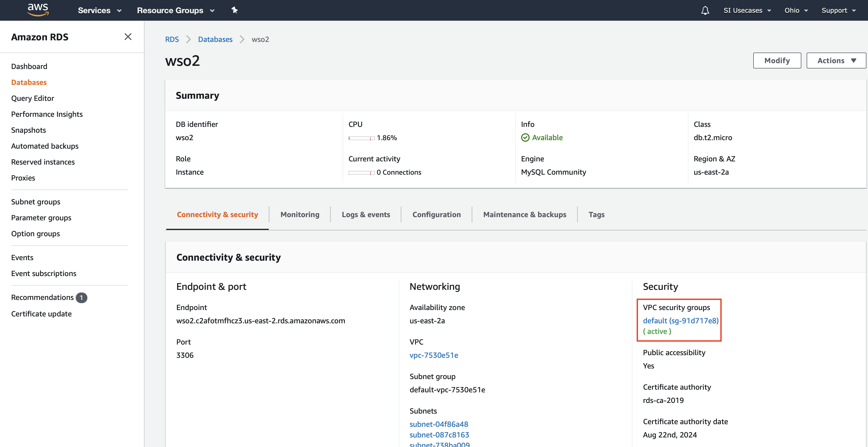Open Recommendations count badge
The image size is (868, 447).
pos(81,298)
